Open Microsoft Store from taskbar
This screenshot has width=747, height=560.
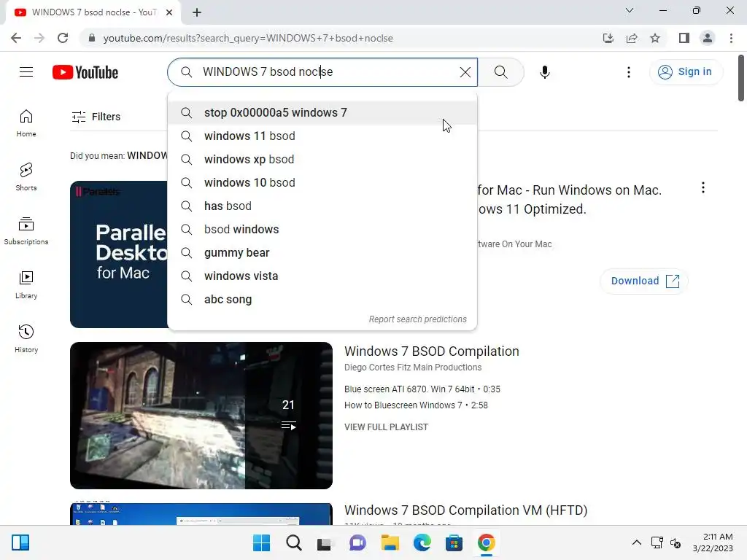pos(454,542)
